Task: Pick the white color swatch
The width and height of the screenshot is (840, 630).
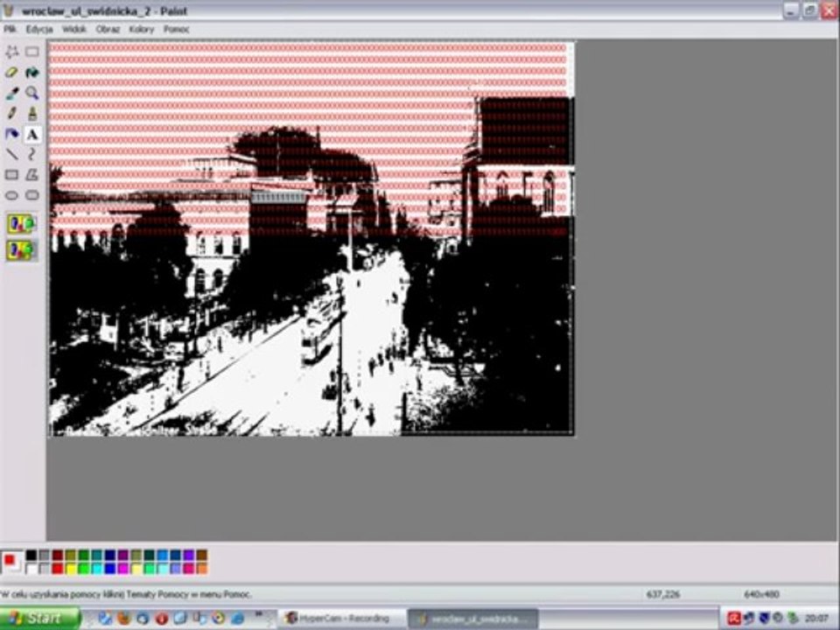Action: (31, 569)
